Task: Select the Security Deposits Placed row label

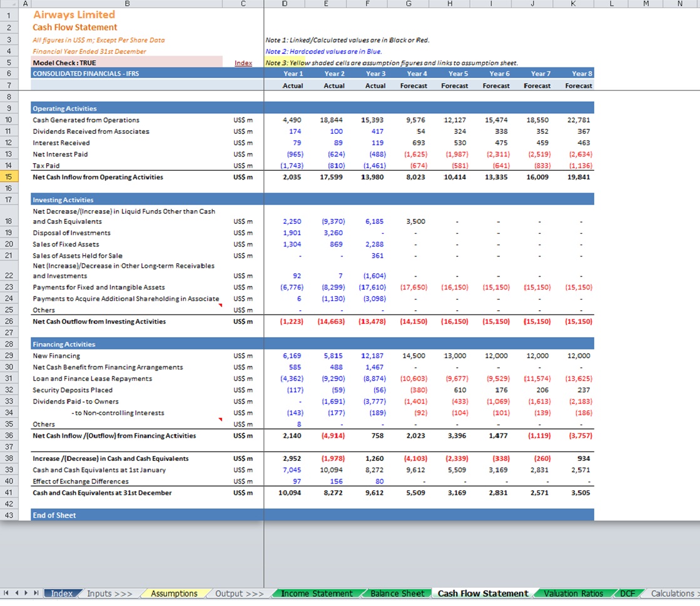Action: pos(73,390)
